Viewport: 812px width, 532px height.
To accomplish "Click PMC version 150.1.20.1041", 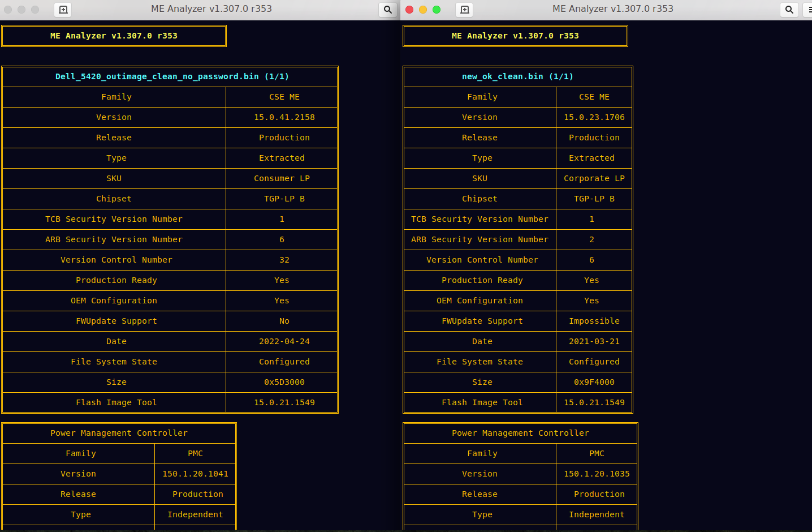I will (195, 474).
